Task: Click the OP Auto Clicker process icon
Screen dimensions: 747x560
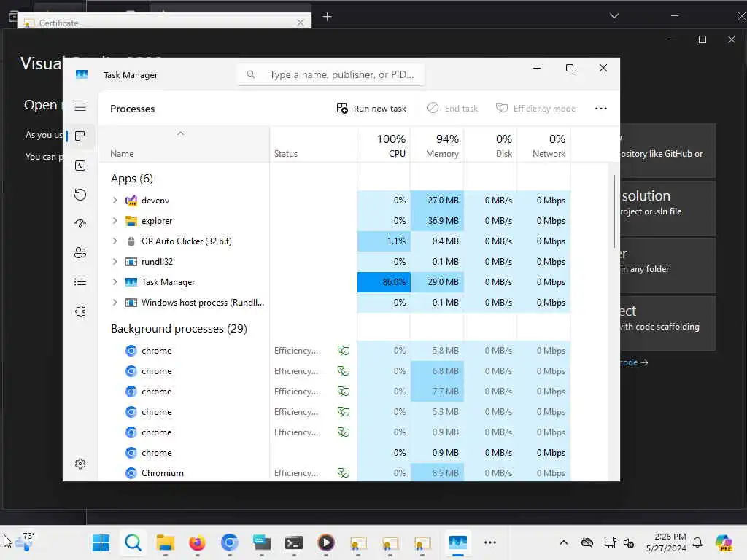Action: click(131, 241)
